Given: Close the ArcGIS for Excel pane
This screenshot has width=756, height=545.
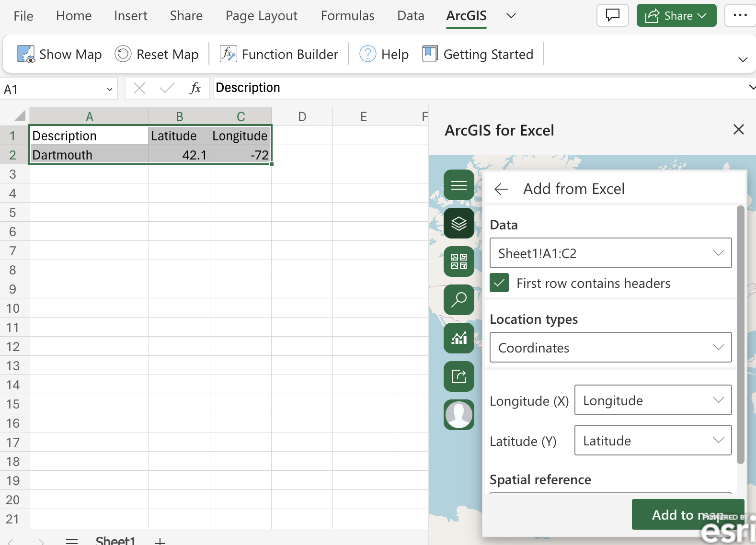Looking at the screenshot, I should click(739, 129).
